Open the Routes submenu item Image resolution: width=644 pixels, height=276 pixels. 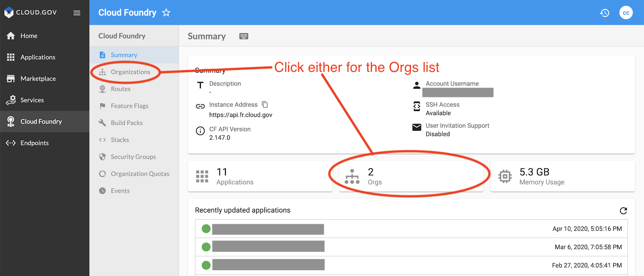[x=134, y=89]
